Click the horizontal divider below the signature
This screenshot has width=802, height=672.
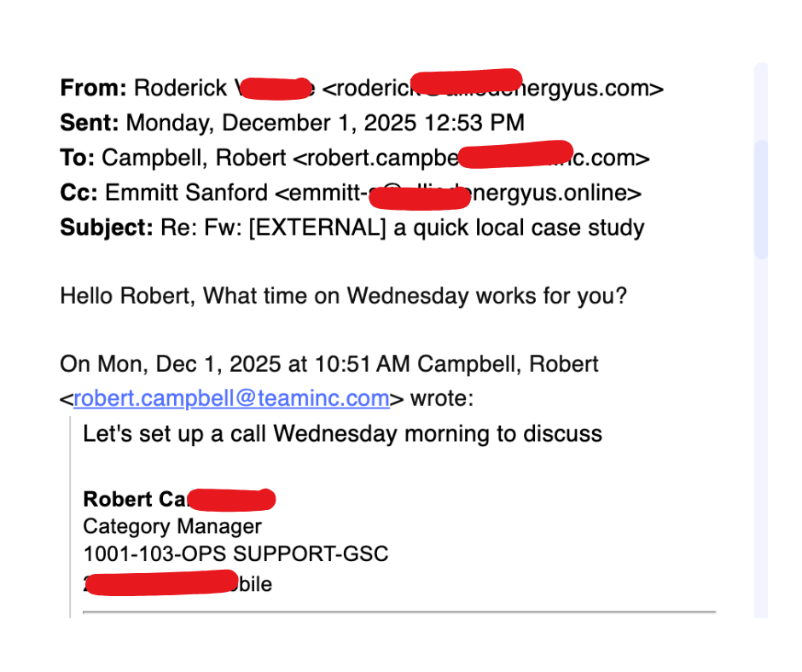(x=399, y=611)
